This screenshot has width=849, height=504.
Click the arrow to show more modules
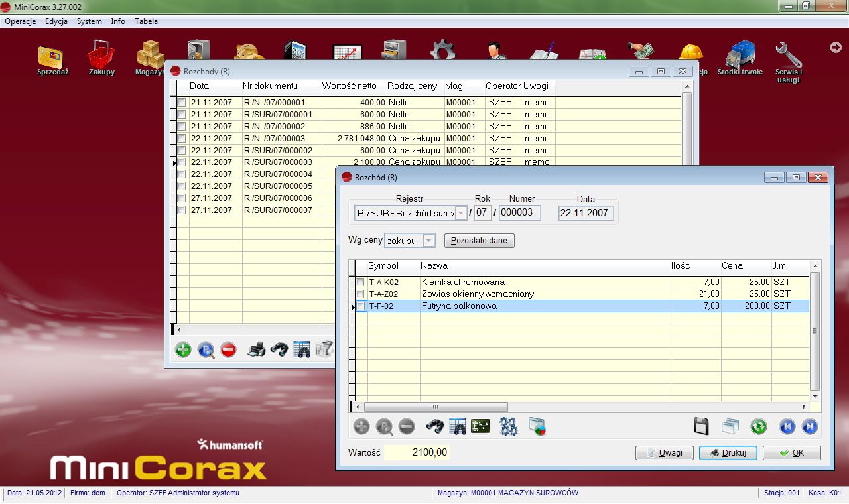click(x=836, y=47)
